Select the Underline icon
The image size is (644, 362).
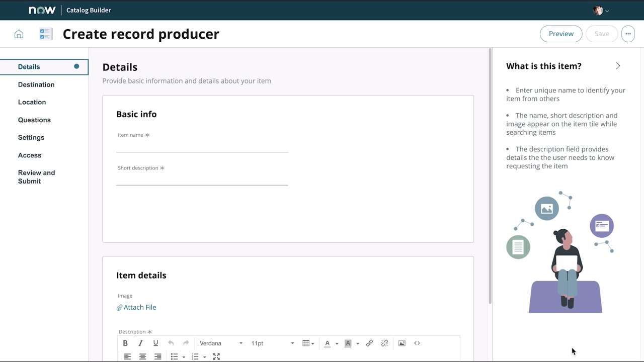tap(155, 343)
